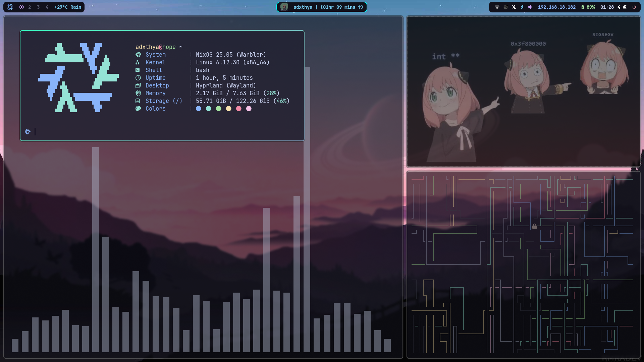Click the dim circular icon beside Wi-Fi
This screenshot has height=362, width=644.
[505, 7]
